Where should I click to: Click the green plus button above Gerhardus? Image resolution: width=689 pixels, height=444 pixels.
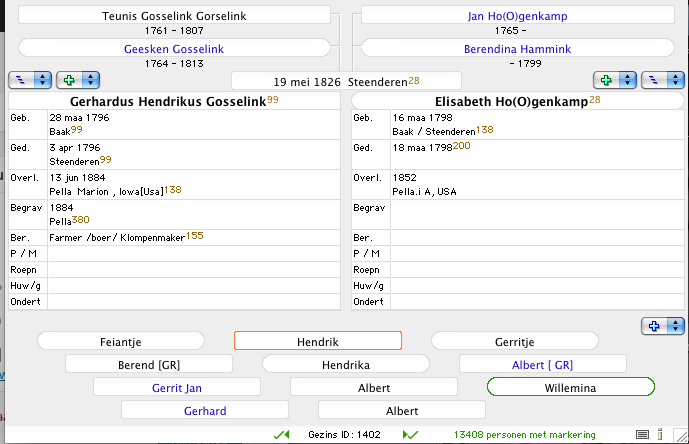click(x=70, y=80)
